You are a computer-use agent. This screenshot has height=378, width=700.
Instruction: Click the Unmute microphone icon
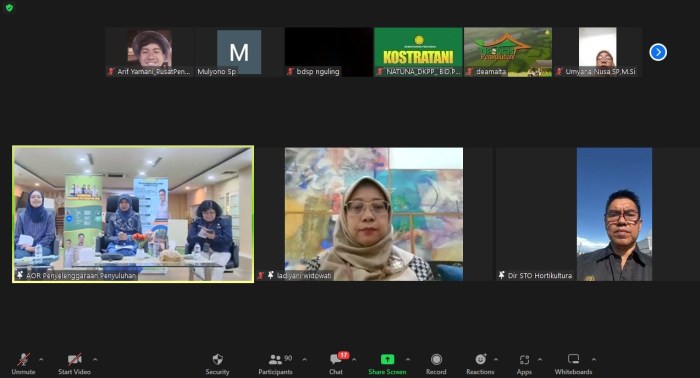[x=23, y=359]
